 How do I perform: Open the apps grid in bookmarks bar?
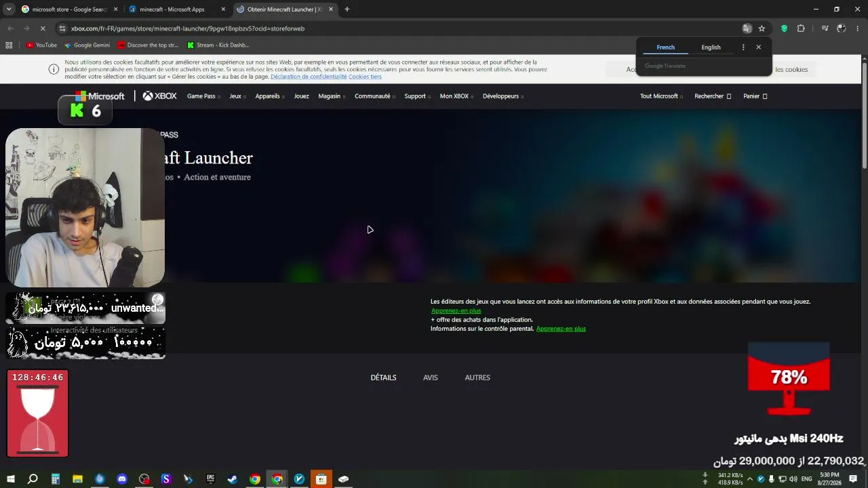coord(9,45)
